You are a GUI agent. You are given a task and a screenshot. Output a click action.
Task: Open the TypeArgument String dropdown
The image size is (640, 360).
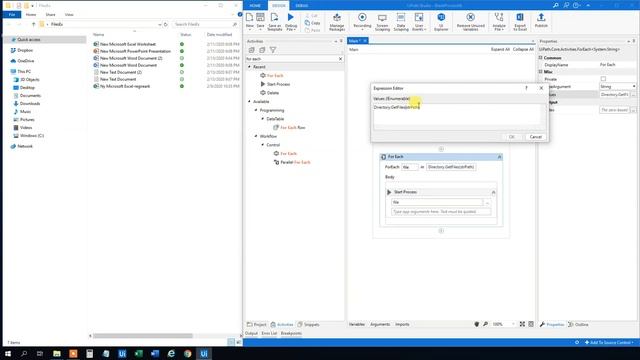click(633, 87)
